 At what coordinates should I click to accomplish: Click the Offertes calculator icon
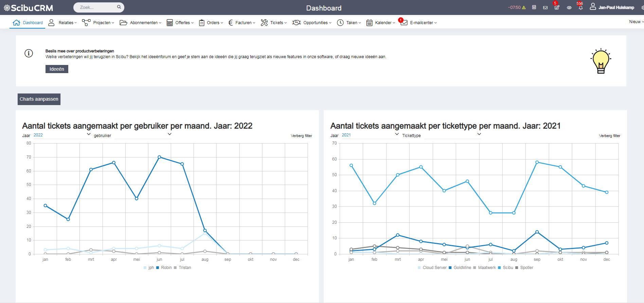coord(169,23)
